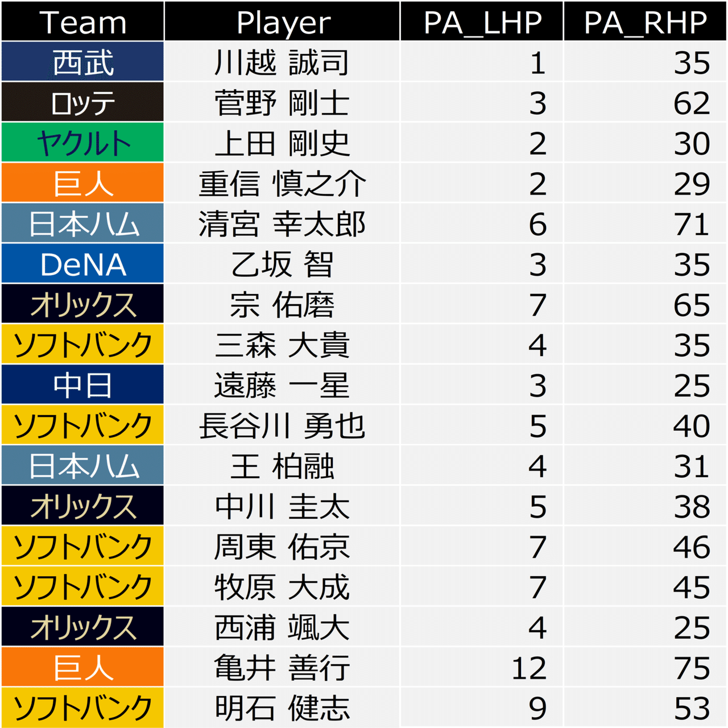
Task: Select the Player column header
Action: [283, 22]
